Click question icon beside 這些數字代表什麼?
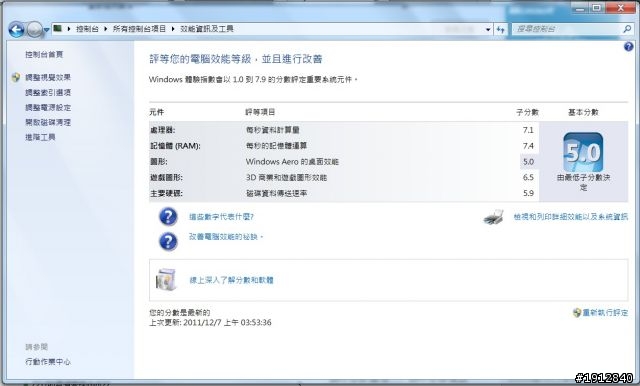The width and height of the screenshot is (640, 386). click(x=168, y=217)
